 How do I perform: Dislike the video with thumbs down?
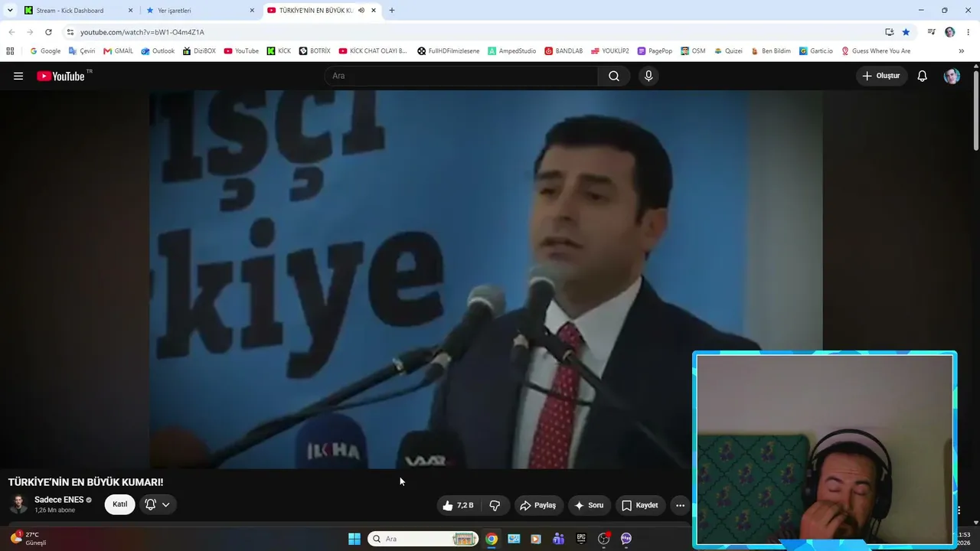495,505
